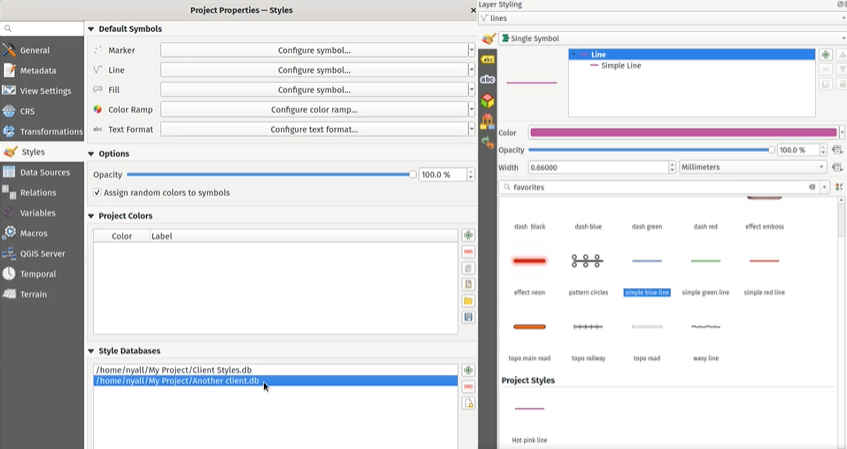
Task: Click Configure symbol button for Marker
Action: (314, 50)
